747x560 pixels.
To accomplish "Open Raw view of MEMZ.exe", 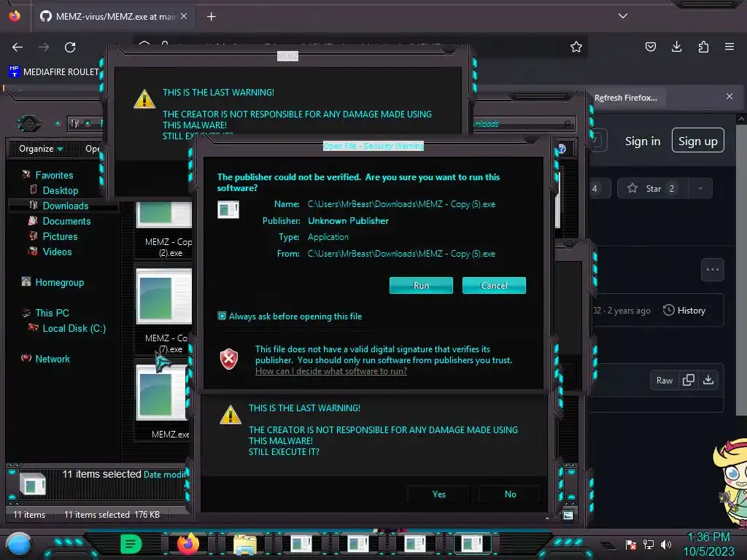I will pyautogui.click(x=664, y=380).
